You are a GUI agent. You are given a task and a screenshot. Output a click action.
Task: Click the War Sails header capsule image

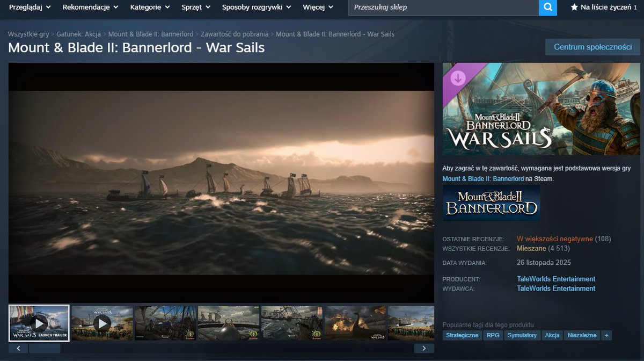pyautogui.click(x=541, y=109)
